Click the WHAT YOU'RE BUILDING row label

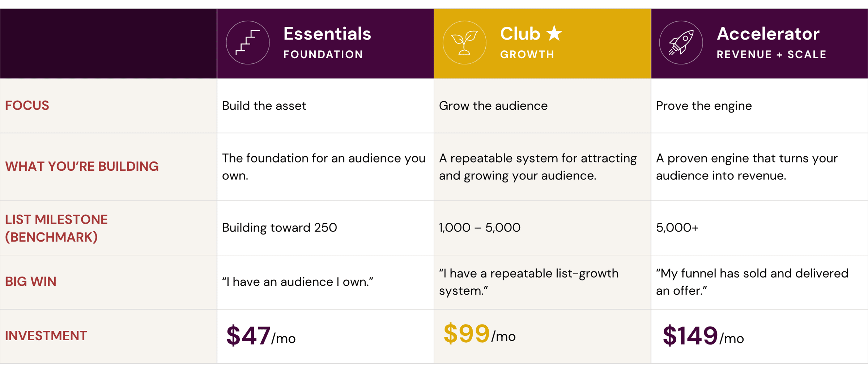(82, 166)
